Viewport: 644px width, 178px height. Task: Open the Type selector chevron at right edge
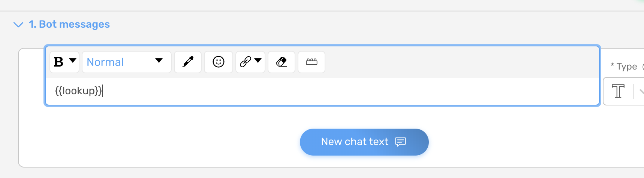click(x=641, y=91)
